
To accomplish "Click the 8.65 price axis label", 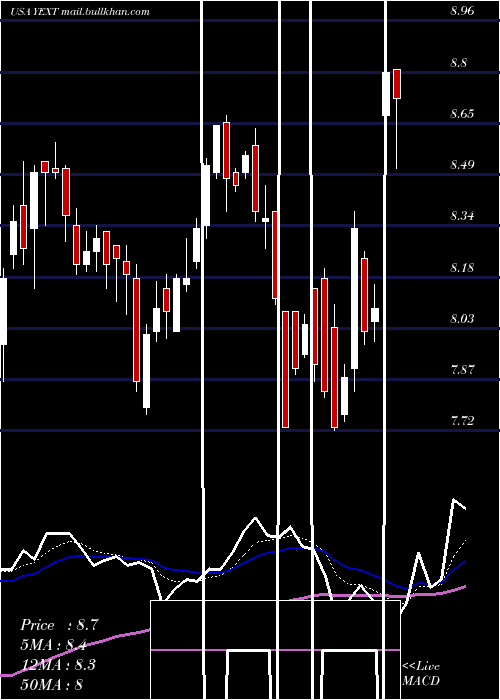I will click(x=462, y=114).
